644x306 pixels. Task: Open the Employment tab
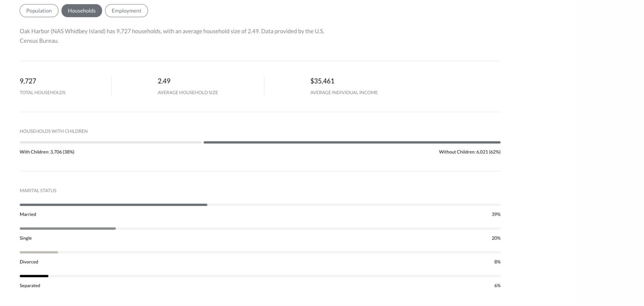click(x=126, y=11)
